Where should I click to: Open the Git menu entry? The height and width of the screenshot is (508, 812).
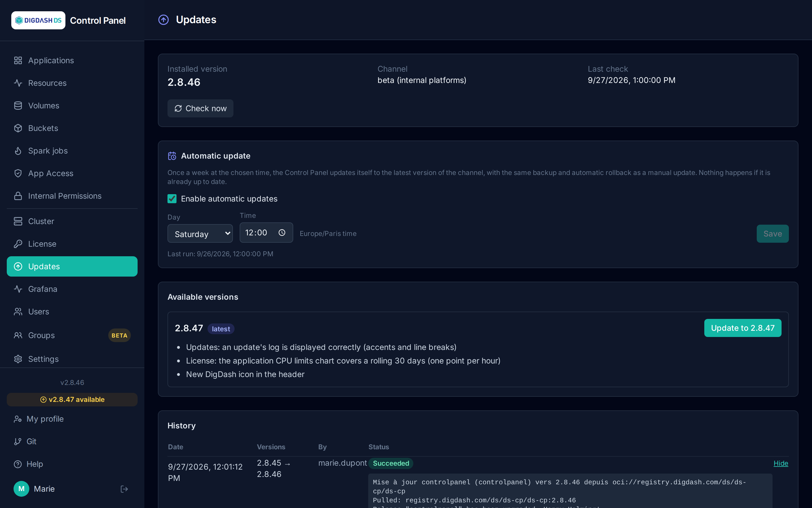[x=72, y=441]
